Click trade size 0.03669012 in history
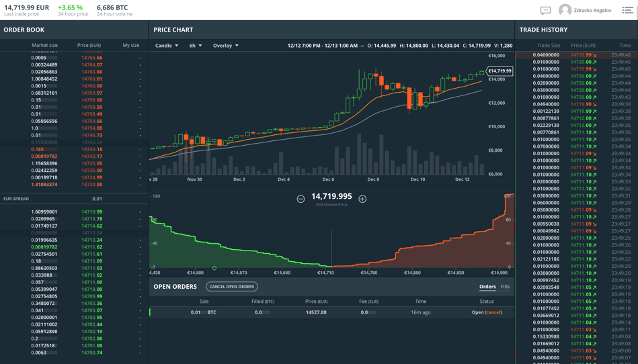The image size is (638, 364). 546,315
